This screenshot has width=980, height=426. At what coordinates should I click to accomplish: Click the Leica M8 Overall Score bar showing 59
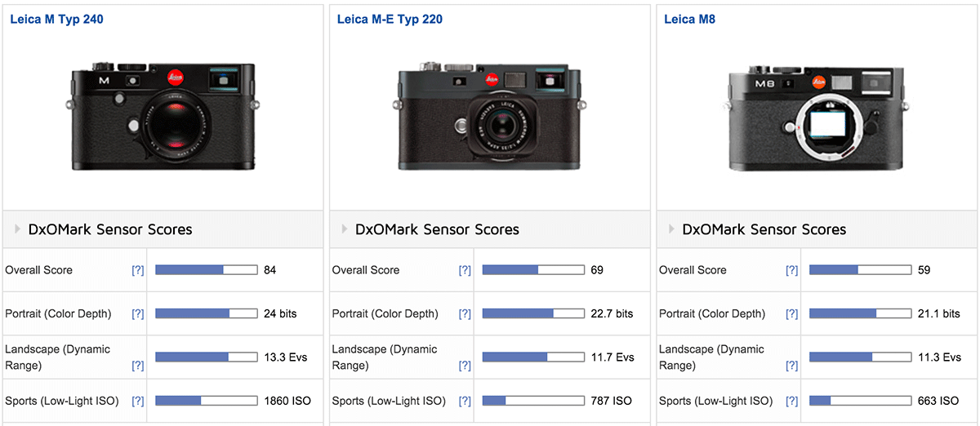pyautogui.click(x=860, y=270)
